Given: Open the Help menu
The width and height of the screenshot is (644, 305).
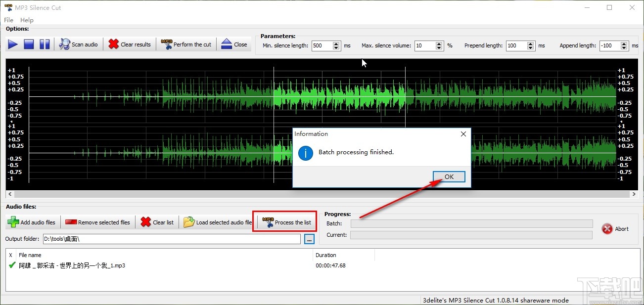Looking at the screenshot, I should pyautogui.click(x=27, y=20).
